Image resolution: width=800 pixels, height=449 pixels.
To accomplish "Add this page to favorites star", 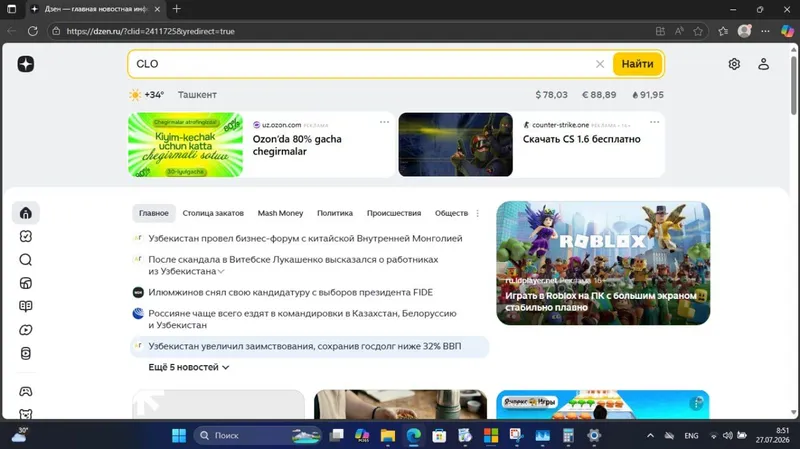I will click(x=698, y=31).
